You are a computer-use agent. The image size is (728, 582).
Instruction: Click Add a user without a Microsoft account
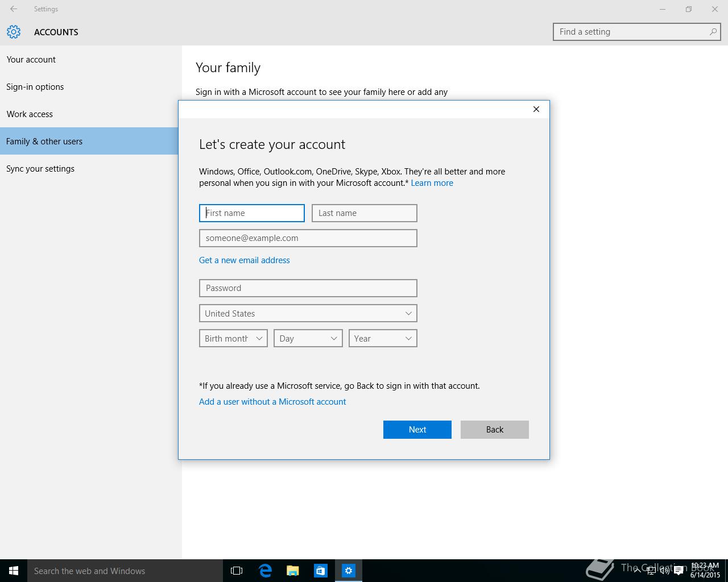coord(272,402)
